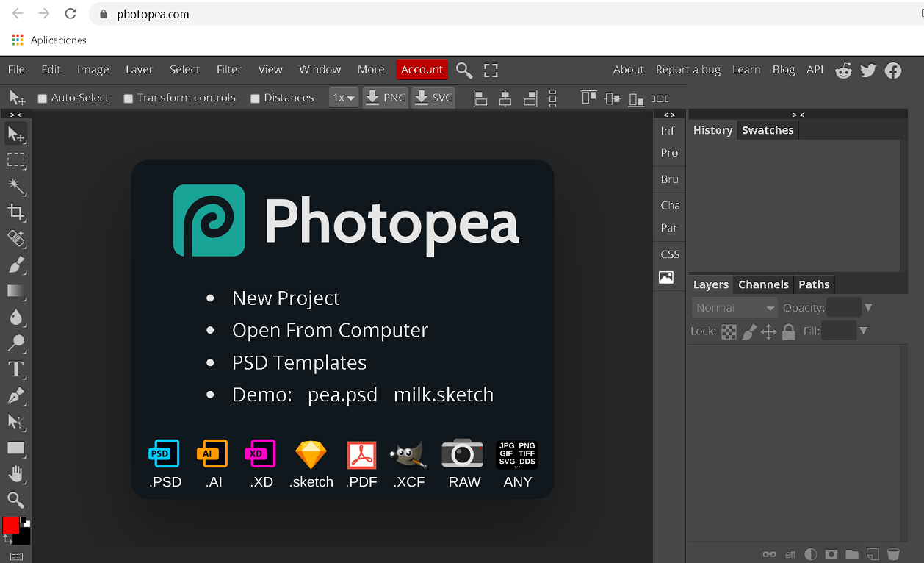The height and width of the screenshot is (563, 924).
Task: Select the Rectangle Select marquee tool
Action: click(16, 160)
